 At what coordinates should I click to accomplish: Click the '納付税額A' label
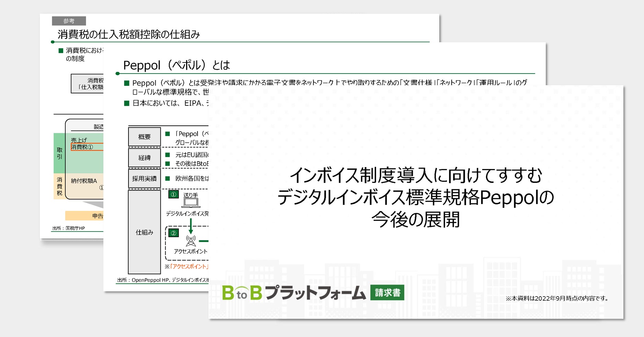84,181
